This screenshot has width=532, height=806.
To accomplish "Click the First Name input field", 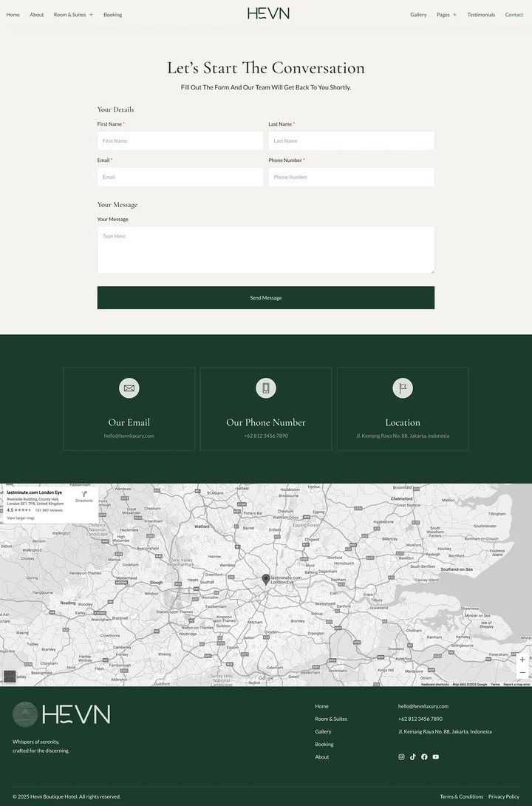I will [180, 140].
